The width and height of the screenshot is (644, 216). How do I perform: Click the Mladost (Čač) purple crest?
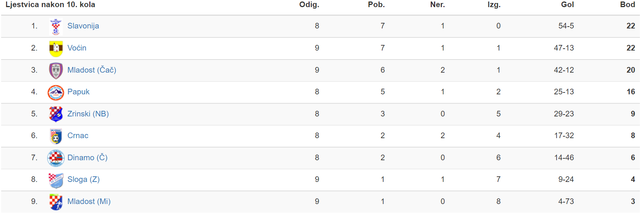[56, 70]
